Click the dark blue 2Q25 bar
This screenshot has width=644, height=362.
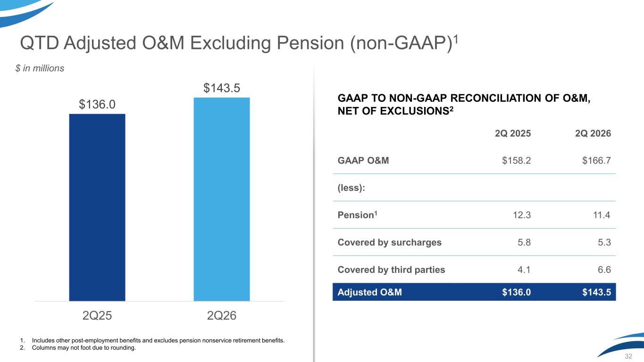pyautogui.click(x=97, y=207)
